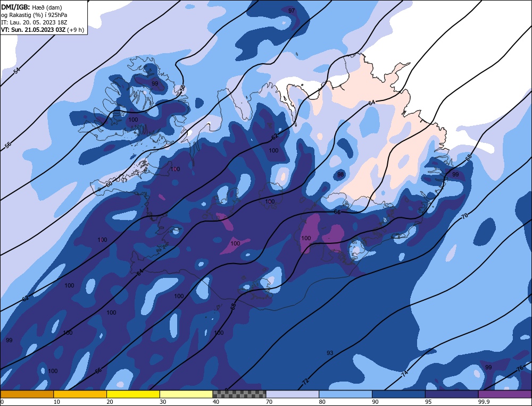Click the legend tick label '80'
532x406 pixels.
322,402
